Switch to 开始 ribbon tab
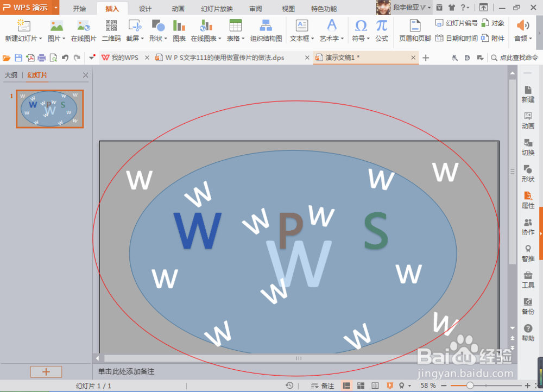Screen dimensions: 543x392 coord(79,9)
